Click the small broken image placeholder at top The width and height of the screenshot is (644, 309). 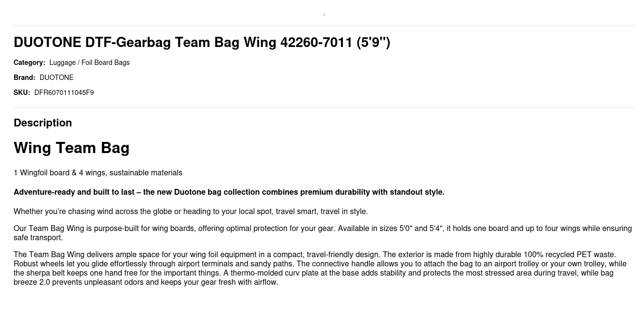(324, 15)
